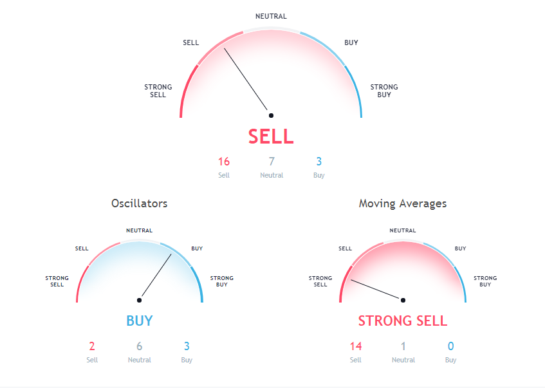
Task: Click the summary Neutral count 7
Action: 272,162
